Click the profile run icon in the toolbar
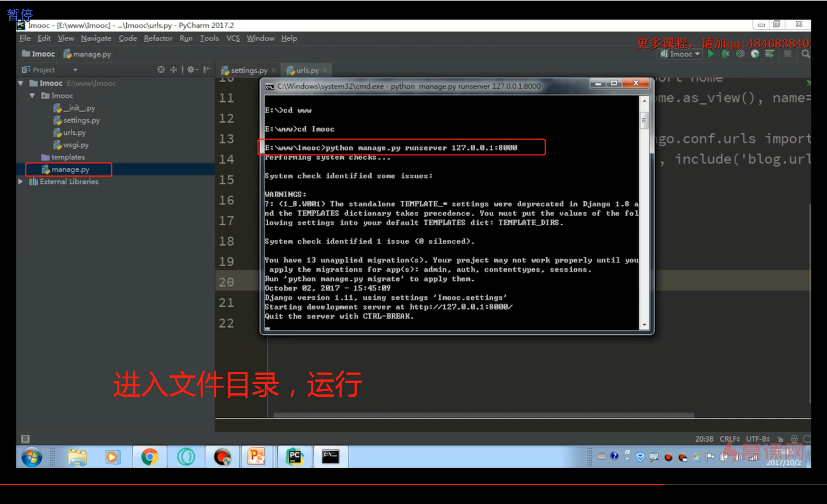The image size is (827, 504). pyautogui.click(x=755, y=54)
